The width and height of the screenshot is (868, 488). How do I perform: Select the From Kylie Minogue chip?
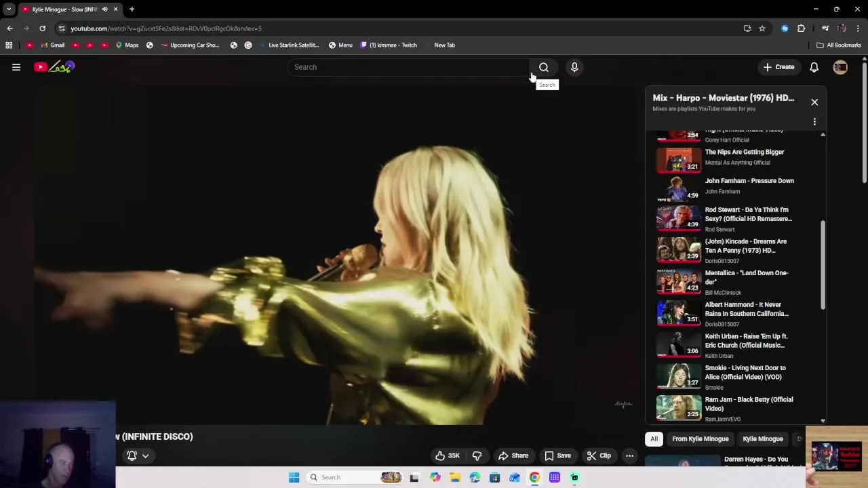click(700, 439)
